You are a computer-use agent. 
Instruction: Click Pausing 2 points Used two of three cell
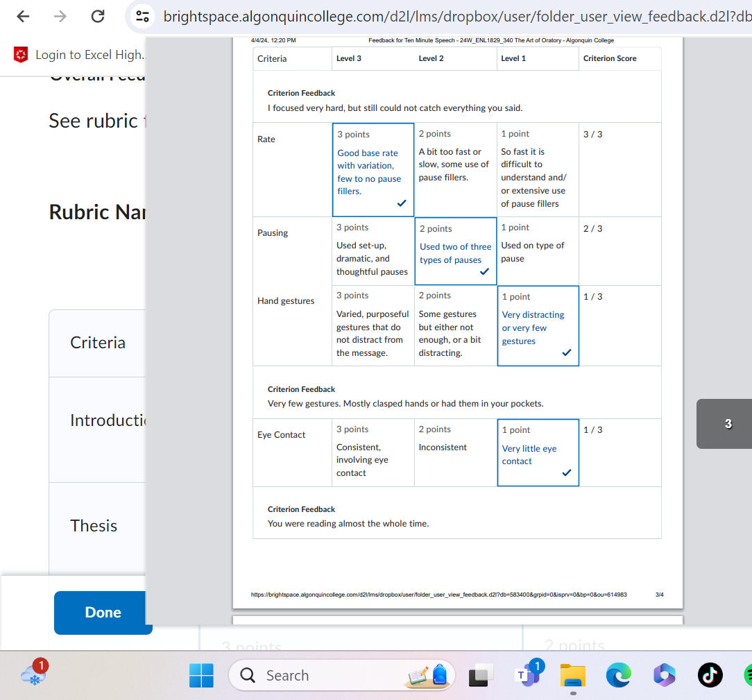pos(455,251)
